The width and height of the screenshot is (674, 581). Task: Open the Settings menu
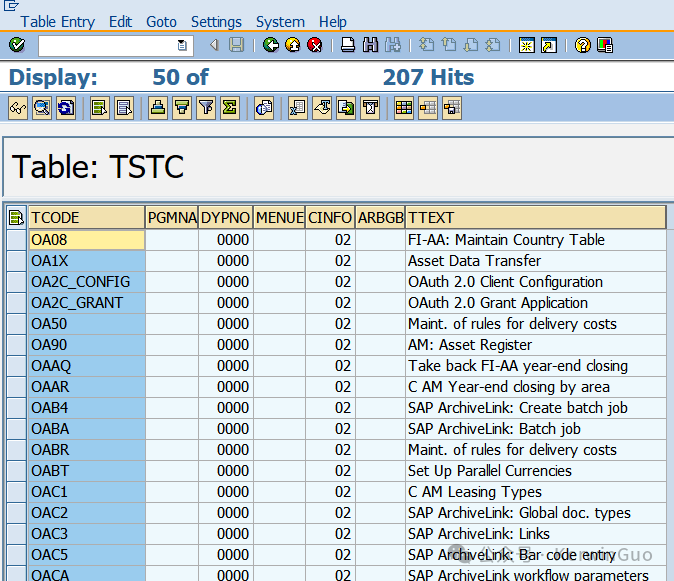point(216,21)
